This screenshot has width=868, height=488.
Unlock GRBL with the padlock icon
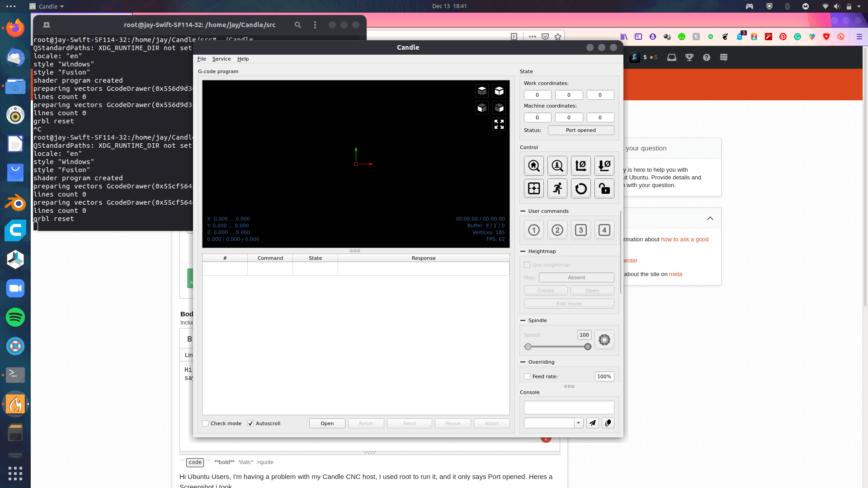pyautogui.click(x=604, y=188)
